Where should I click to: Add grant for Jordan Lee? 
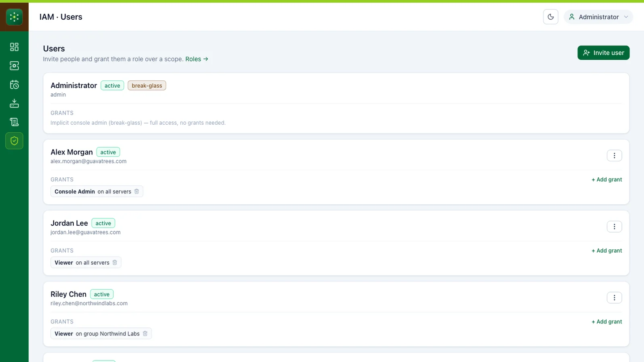point(607,251)
